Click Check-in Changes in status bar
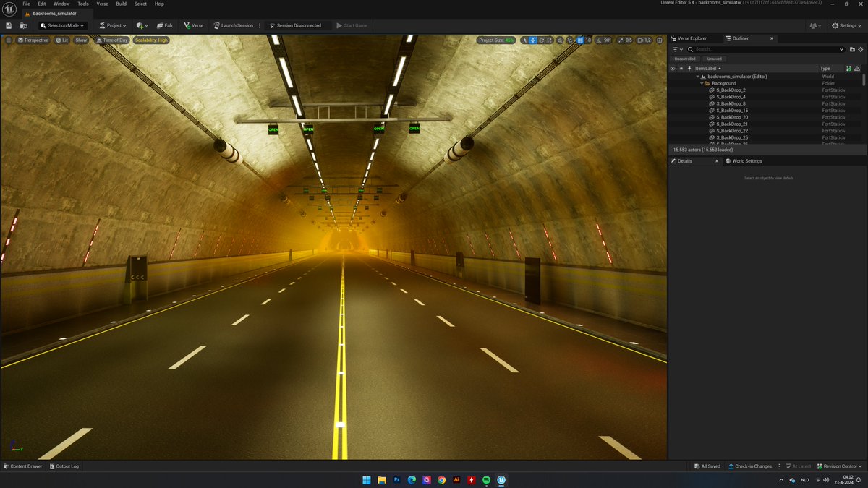Screen dimensions: 868x488 pyautogui.click(x=750, y=466)
